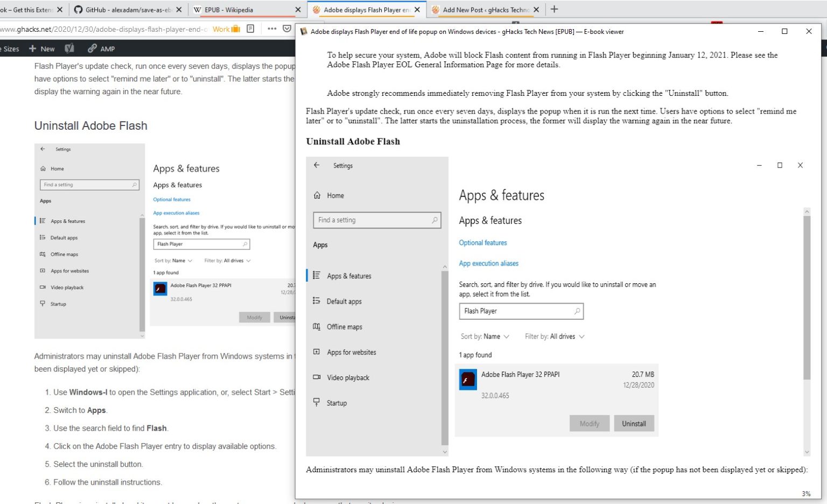Open the Sort by Name dropdown
827x504 pixels.
(485, 336)
